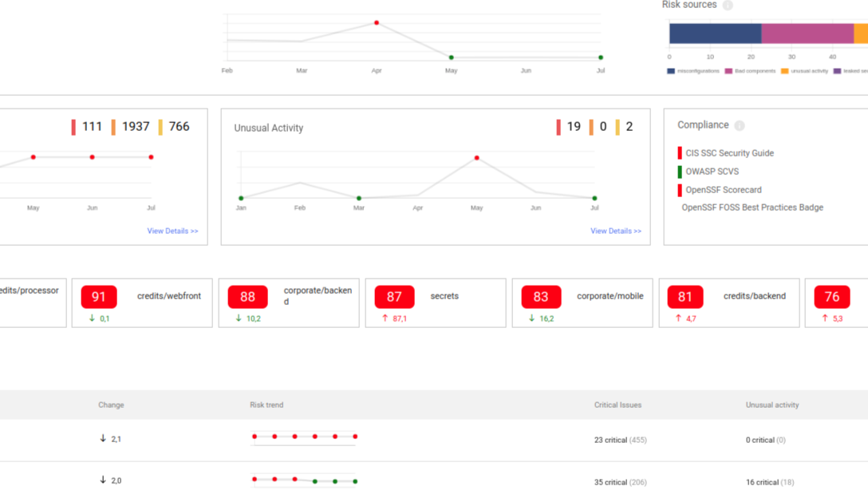This screenshot has width=868, height=494.
Task: Click the corporate/backend score badge 88
Action: coord(247,296)
